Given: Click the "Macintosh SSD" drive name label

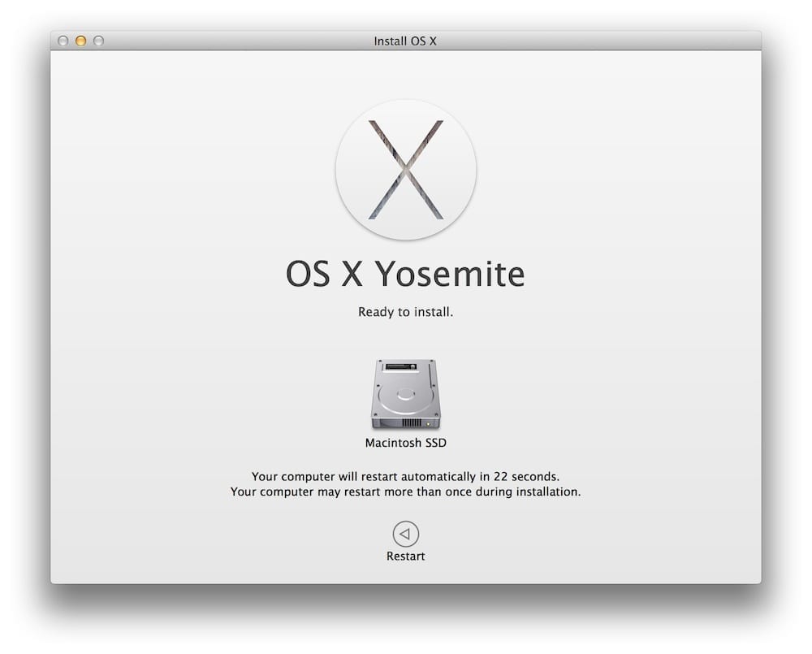Looking at the screenshot, I should coord(405,444).
